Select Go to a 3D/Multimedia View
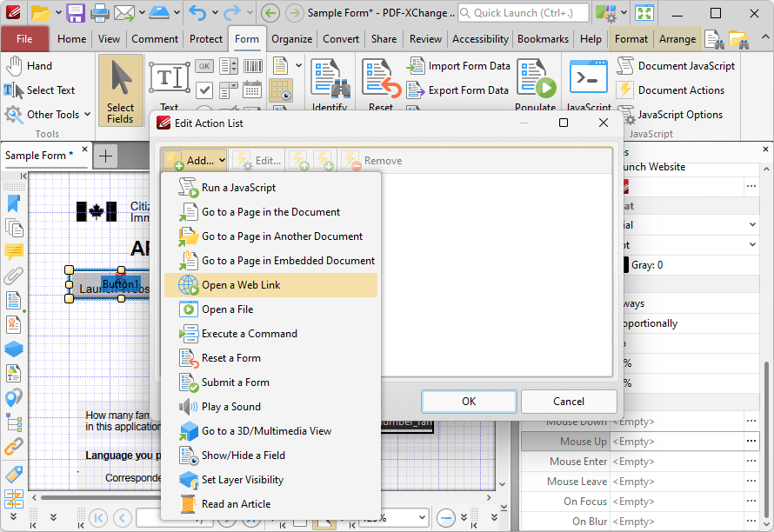Screen dimensions: 774x532 point(271,431)
